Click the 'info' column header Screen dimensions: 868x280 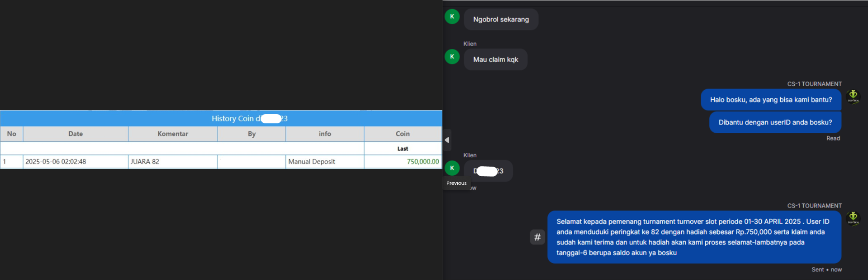pos(325,134)
